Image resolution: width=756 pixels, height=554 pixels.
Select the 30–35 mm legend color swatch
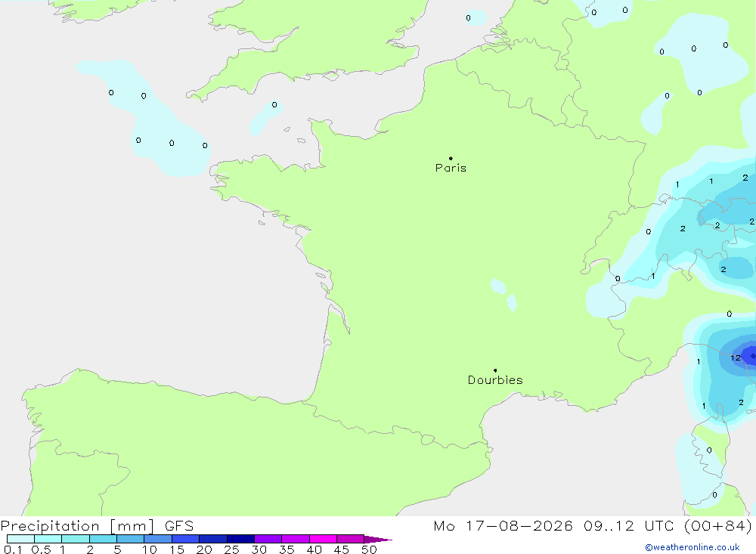click(268, 539)
